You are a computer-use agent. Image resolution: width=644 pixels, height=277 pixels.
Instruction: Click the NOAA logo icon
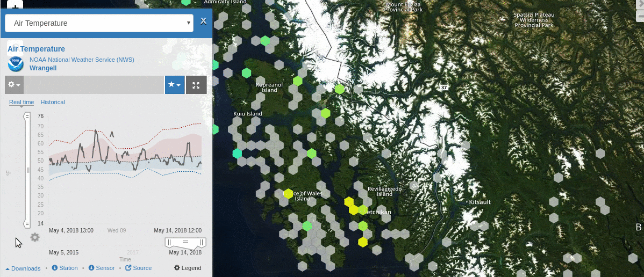point(16,64)
